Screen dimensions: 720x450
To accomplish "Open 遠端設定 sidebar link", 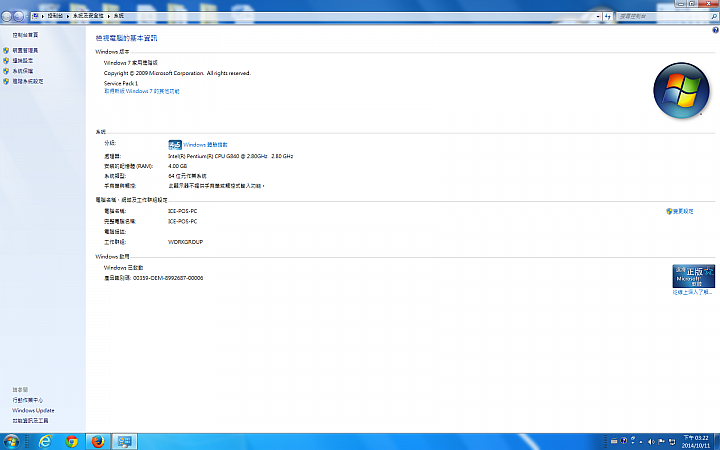I will tap(22, 61).
